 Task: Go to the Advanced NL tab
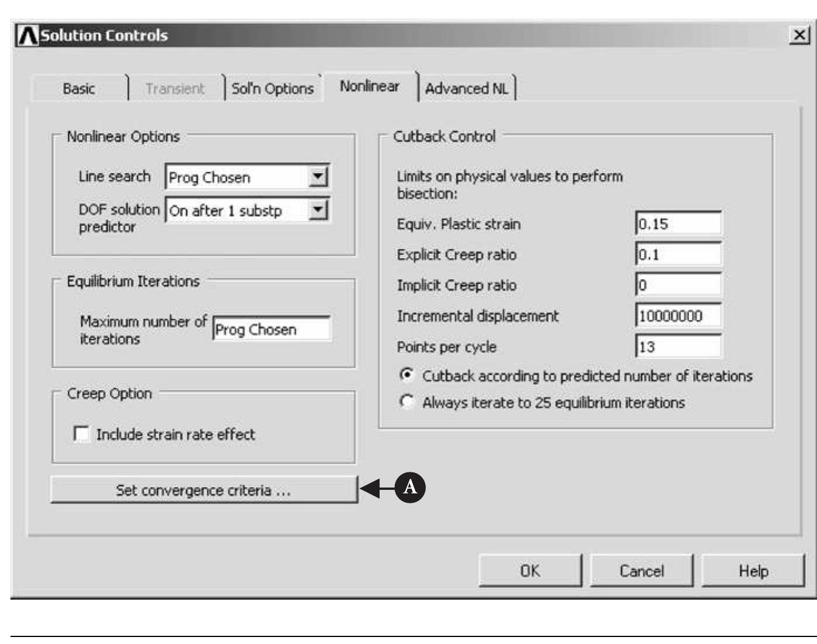pyautogui.click(x=466, y=89)
